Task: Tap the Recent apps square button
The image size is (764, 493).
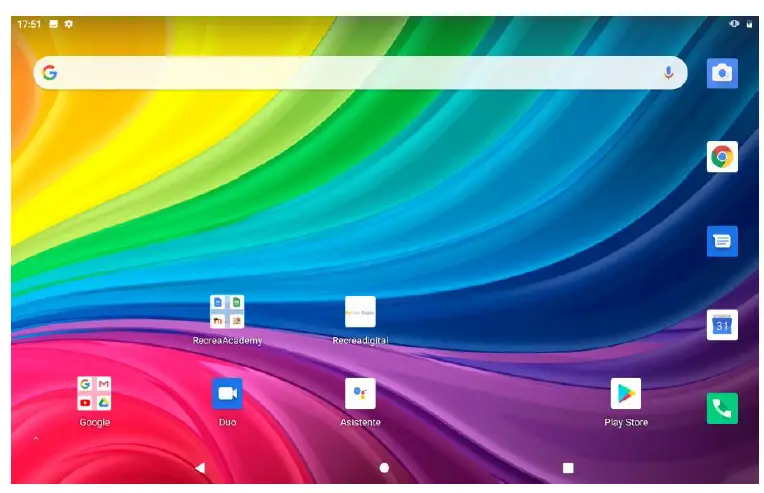Action: tap(568, 468)
